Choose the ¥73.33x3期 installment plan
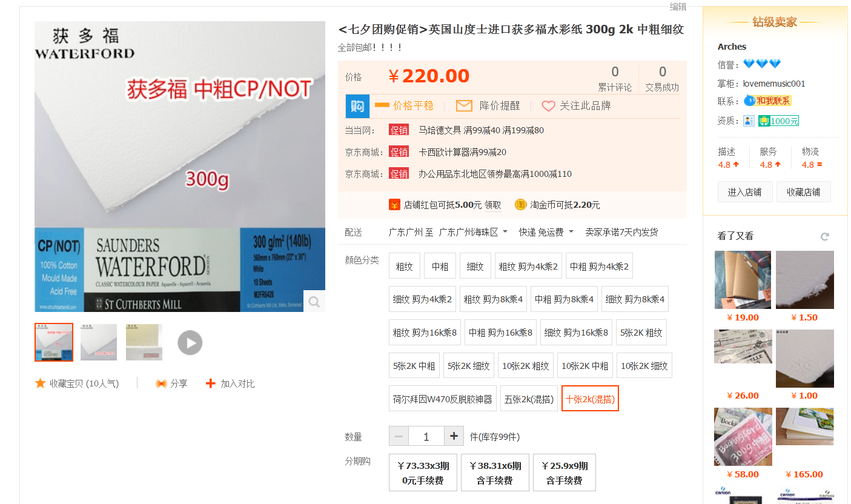Screen dimensions: 851x504 (423, 472)
